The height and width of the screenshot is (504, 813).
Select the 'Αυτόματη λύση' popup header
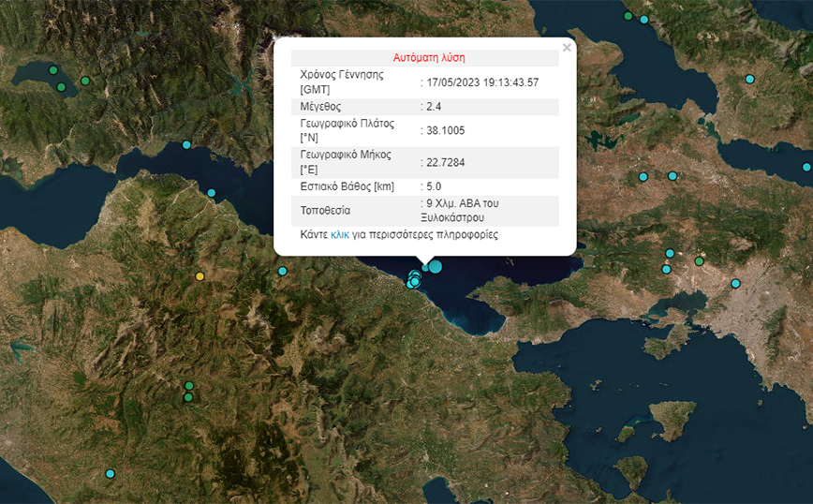(425, 58)
